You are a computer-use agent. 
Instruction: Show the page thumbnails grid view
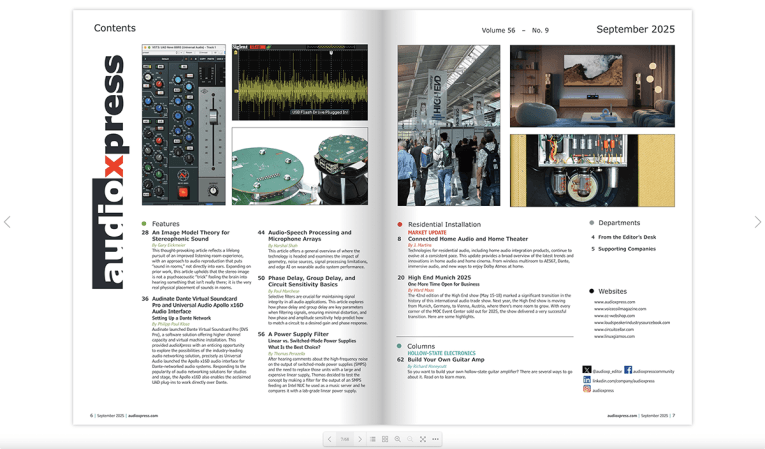click(385, 439)
